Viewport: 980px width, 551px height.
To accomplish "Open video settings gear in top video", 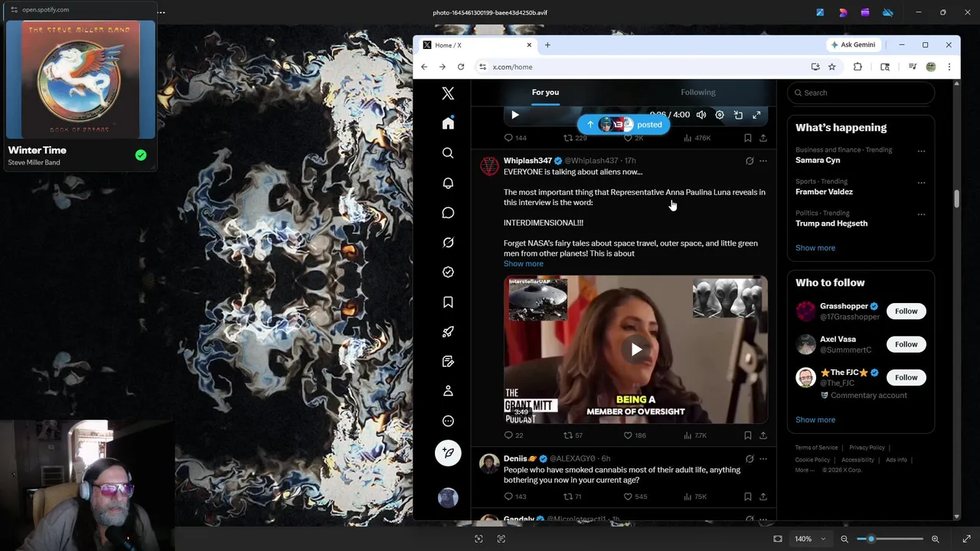I will (x=720, y=115).
